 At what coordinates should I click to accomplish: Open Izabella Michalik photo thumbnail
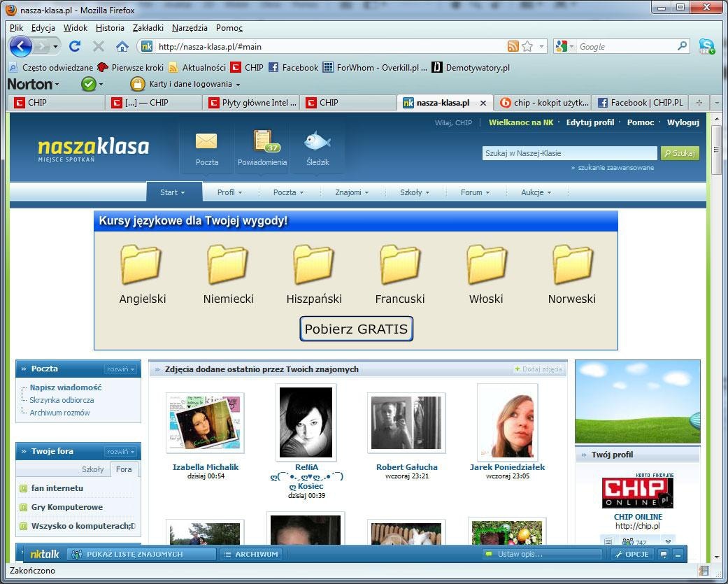pos(205,423)
